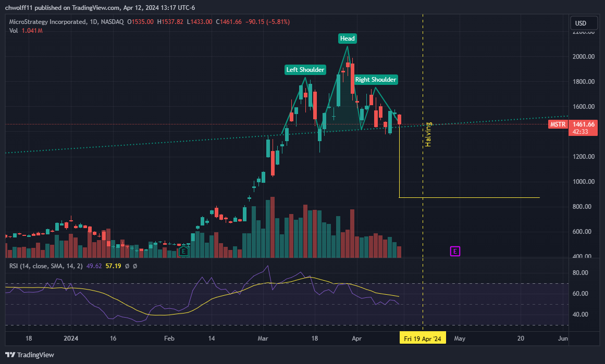Click the Vol 1.041M indicator legend
The width and height of the screenshot is (605, 364).
(x=26, y=30)
